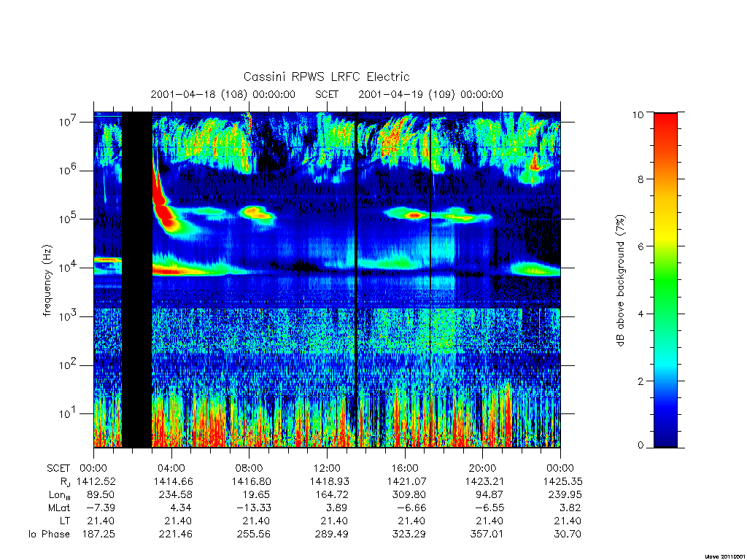Select the colorbar tick value 8

(640, 179)
